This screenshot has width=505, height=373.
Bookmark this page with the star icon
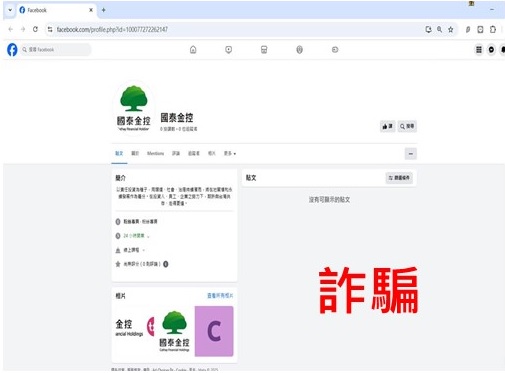pos(451,29)
